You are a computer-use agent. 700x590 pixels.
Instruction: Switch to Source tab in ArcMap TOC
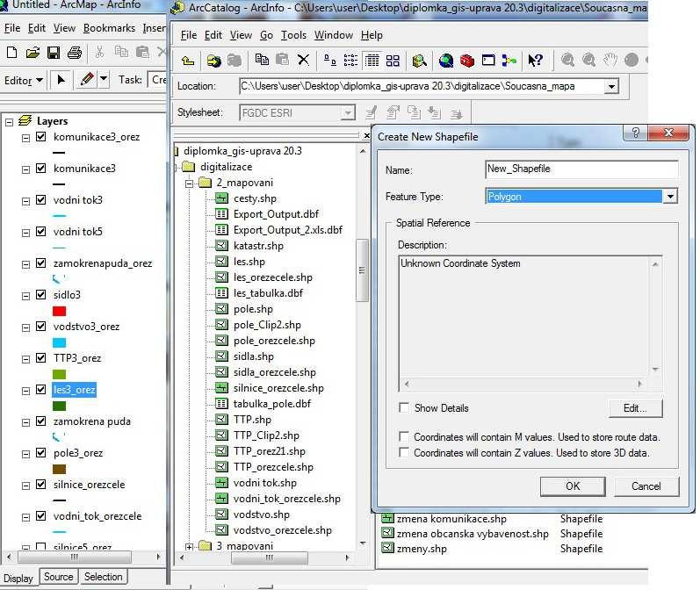59,577
